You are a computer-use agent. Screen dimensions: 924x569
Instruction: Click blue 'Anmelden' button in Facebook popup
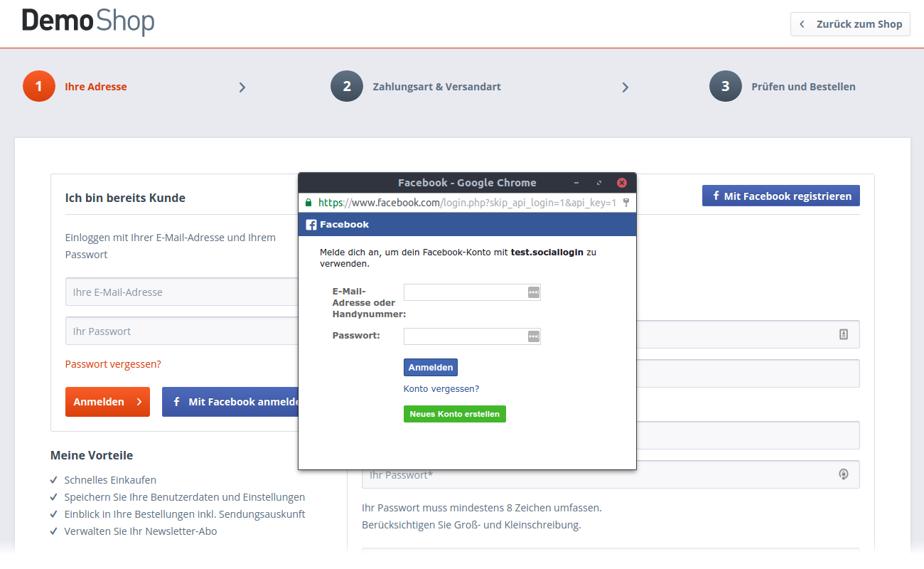[x=431, y=368]
